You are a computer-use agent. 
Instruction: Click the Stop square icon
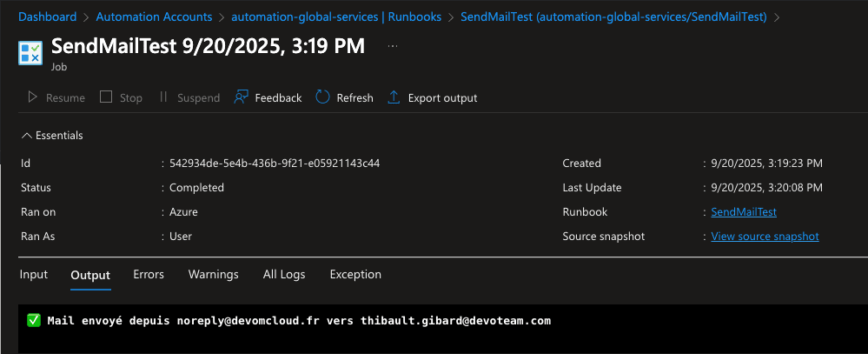(x=106, y=97)
